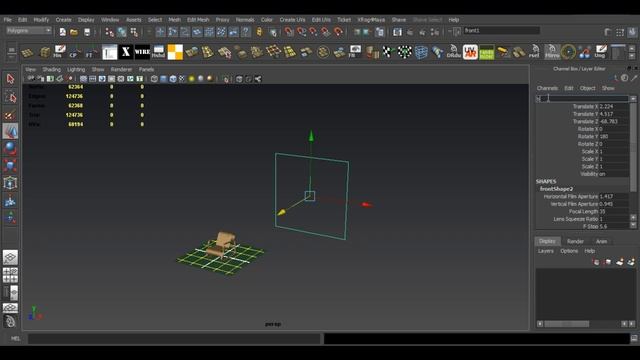Open the viewport Panels menu
The height and width of the screenshot is (360, 640).
point(146,69)
